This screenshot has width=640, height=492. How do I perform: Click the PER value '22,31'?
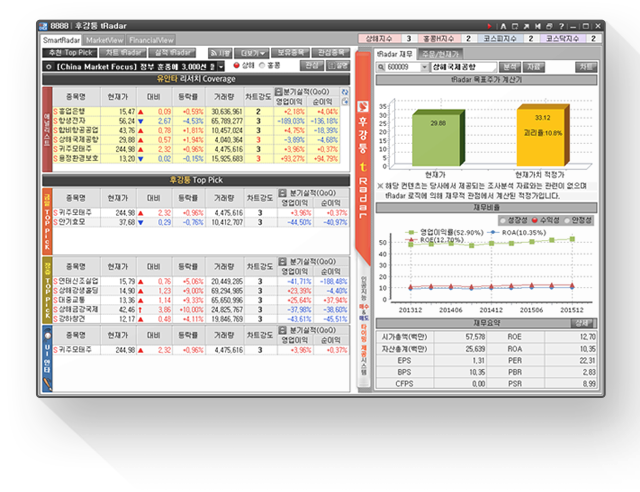click(x=587, y=361)
